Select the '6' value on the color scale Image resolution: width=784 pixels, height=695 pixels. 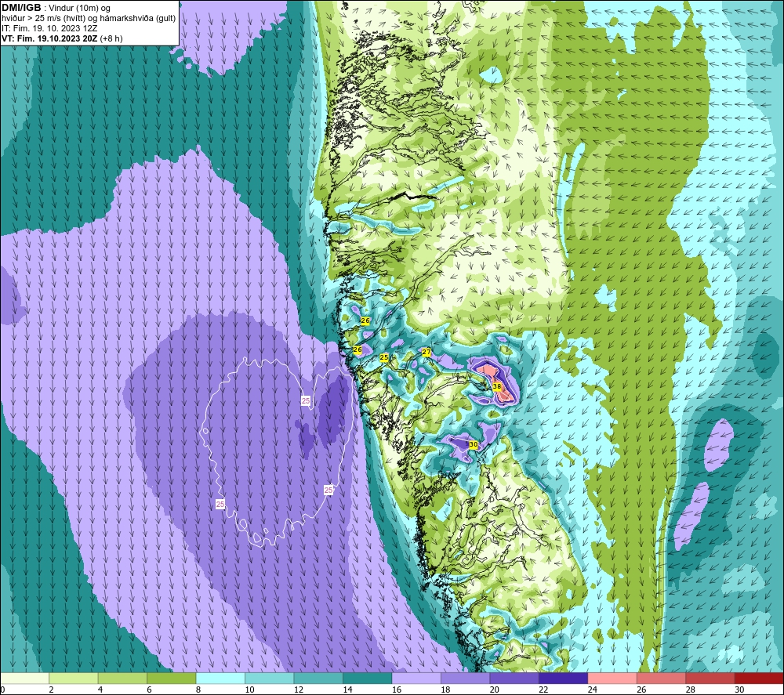[150, 690]
